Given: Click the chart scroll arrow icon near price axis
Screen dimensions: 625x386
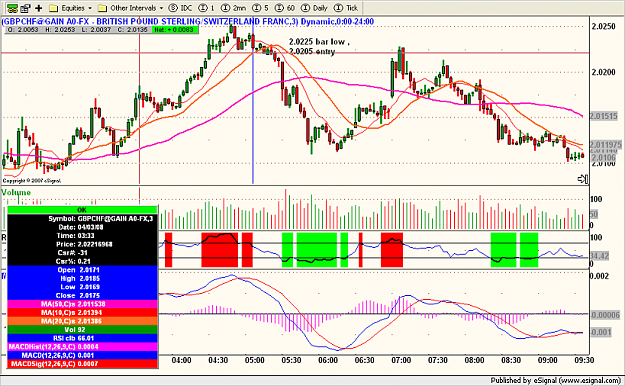Looking at the screenshot, I should point(583,179).
